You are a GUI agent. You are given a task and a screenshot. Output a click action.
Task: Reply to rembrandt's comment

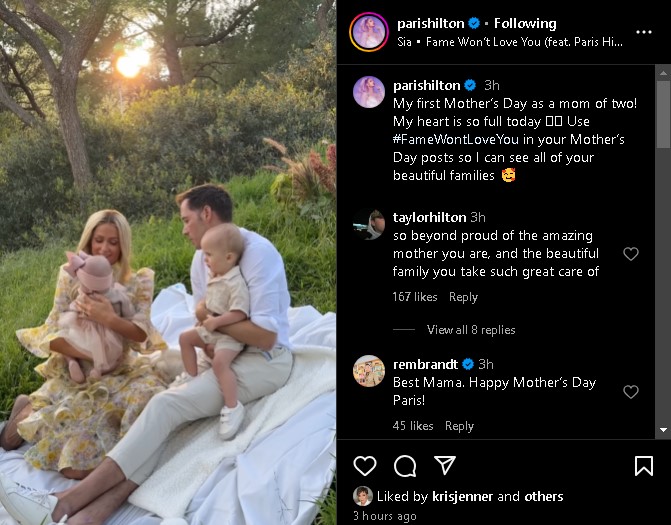[459, 426]
